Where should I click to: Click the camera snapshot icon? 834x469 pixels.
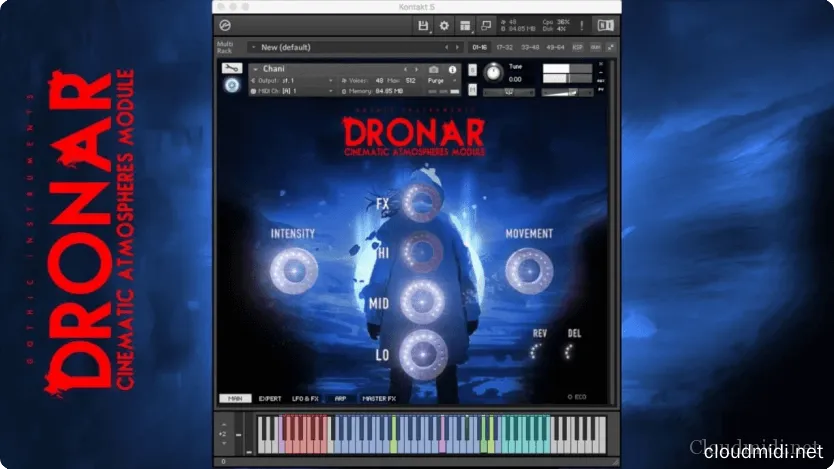click(436, 69)
